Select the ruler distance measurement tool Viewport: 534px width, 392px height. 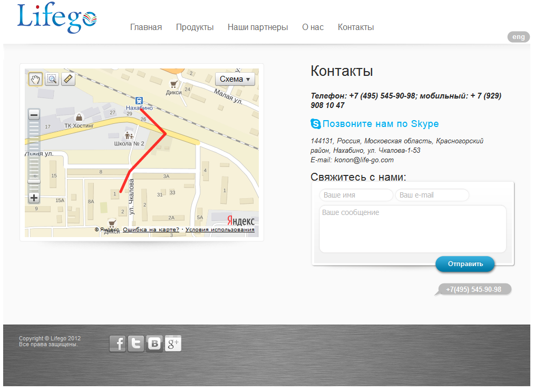click(x=68, y=79)
